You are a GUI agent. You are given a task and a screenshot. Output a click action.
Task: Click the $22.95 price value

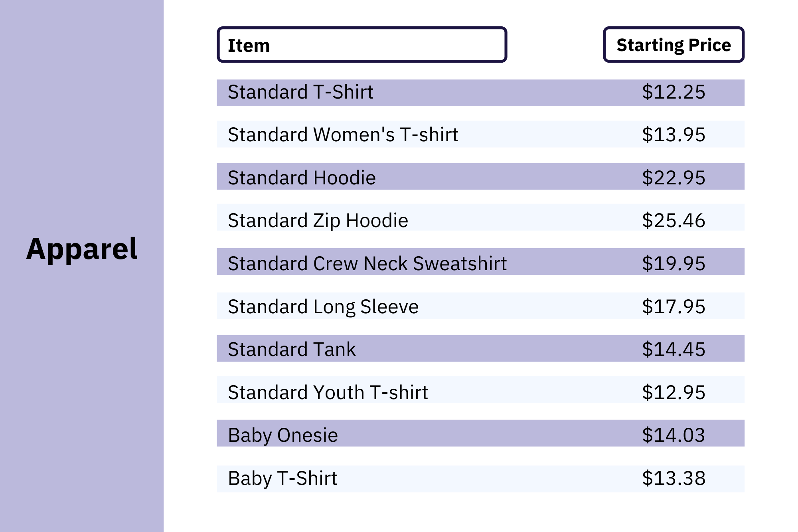674,178
